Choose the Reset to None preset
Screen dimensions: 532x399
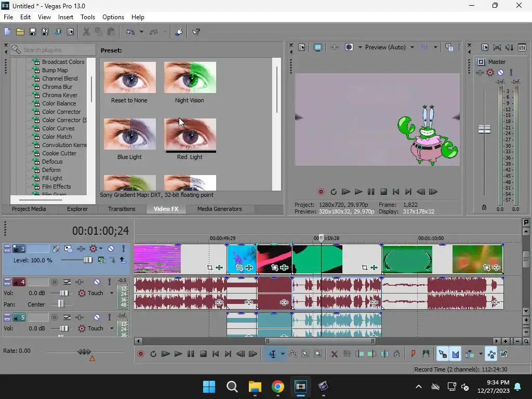130,77
